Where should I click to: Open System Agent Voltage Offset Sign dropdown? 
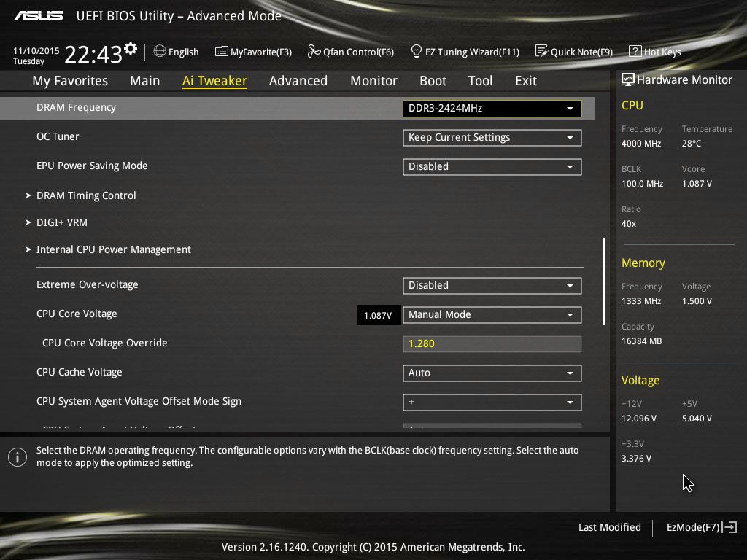(x=492, y=402)
